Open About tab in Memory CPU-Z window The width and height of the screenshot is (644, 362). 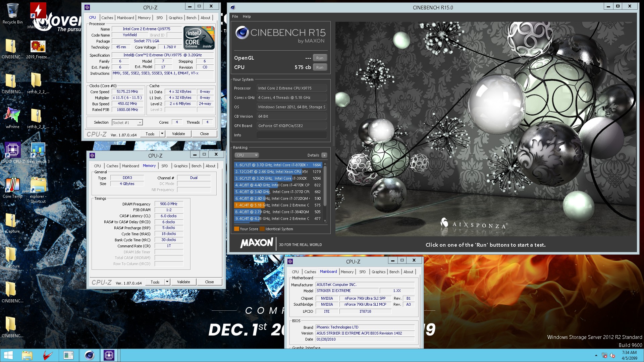[211, 166]
